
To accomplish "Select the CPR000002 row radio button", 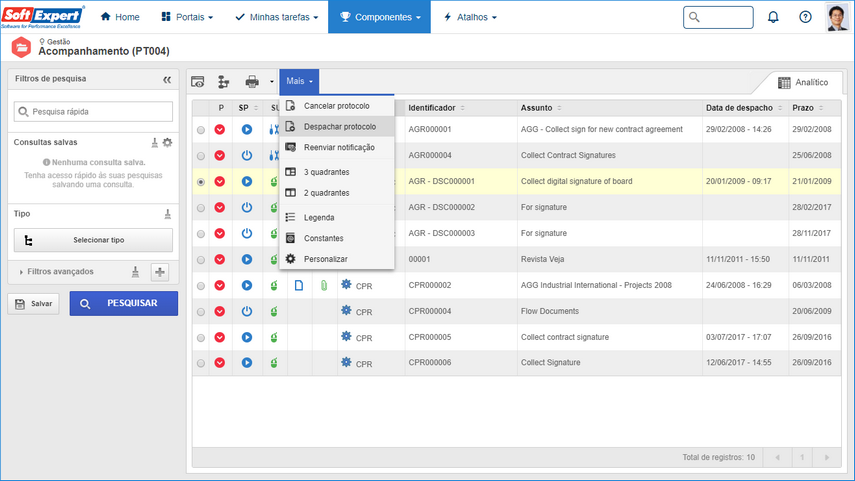I will 201,286.
